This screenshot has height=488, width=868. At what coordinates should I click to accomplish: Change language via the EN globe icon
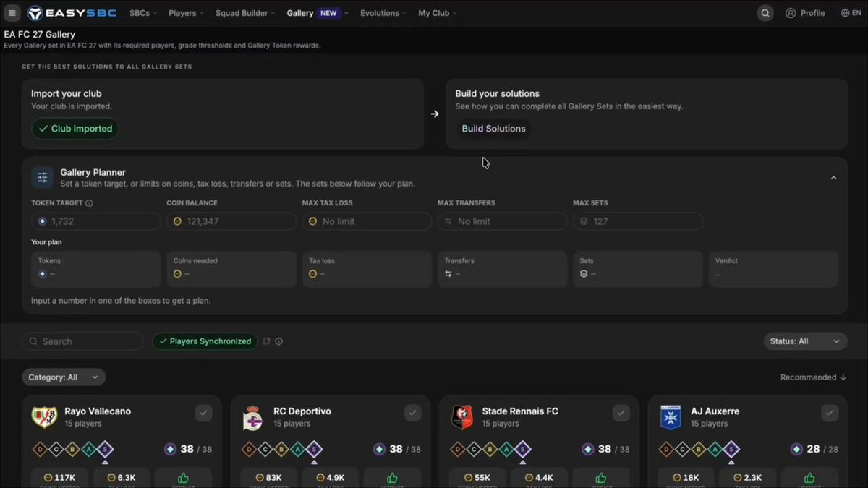851,13
